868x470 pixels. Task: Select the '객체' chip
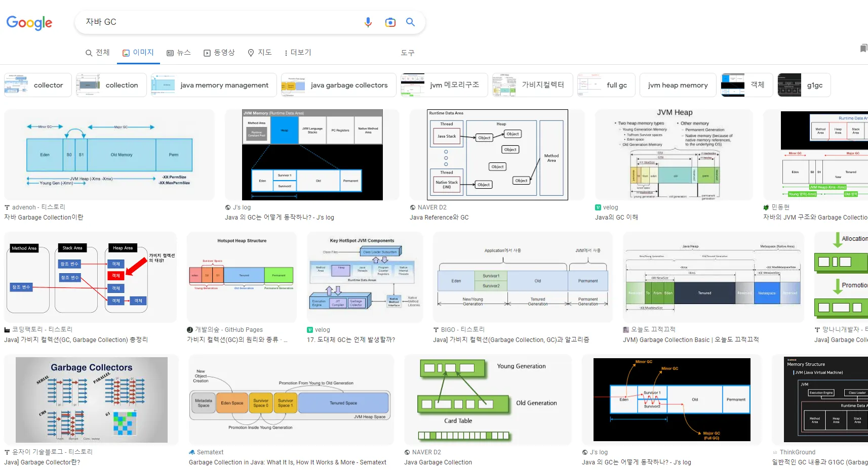[x=747, y=85]
